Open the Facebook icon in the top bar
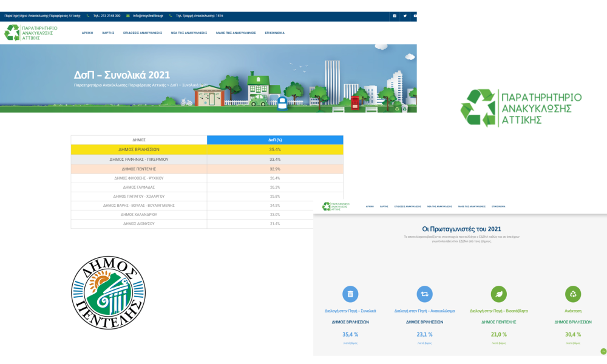Viewport: 607px width, 364px height. (x=395, y=16)
